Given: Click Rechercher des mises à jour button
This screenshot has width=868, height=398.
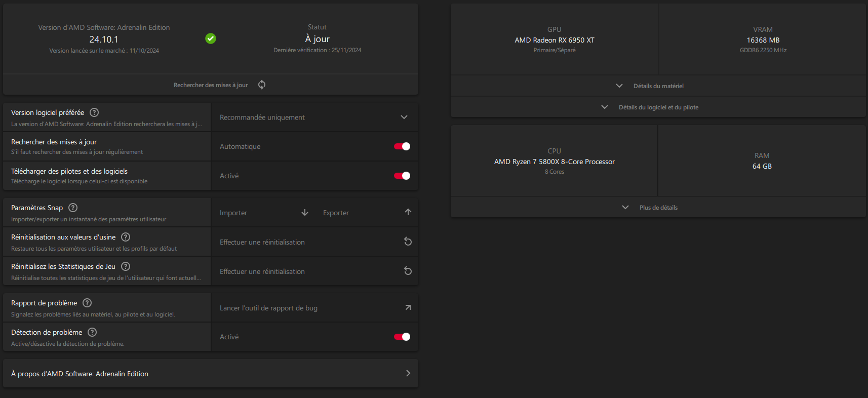Looking at the screenshot, I should click(x=211, y=85).
